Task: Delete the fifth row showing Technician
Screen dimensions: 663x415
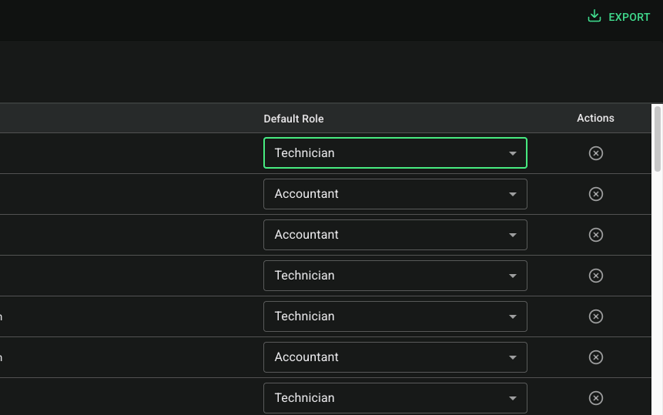Action: click(596, 316)
